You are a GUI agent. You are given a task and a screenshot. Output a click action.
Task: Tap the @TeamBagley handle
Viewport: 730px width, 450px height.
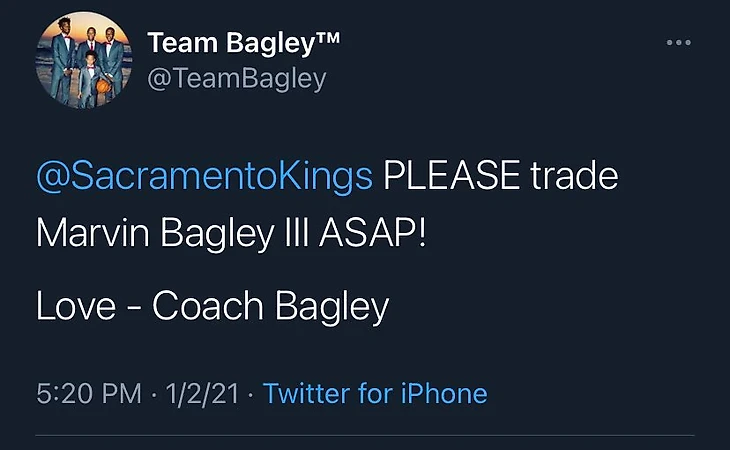coord(236,79)
